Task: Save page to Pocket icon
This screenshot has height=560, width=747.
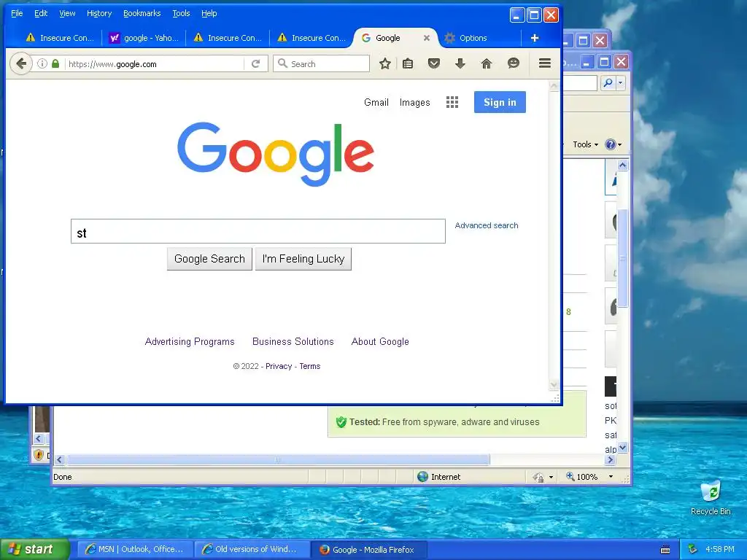Action: point(433,63)
